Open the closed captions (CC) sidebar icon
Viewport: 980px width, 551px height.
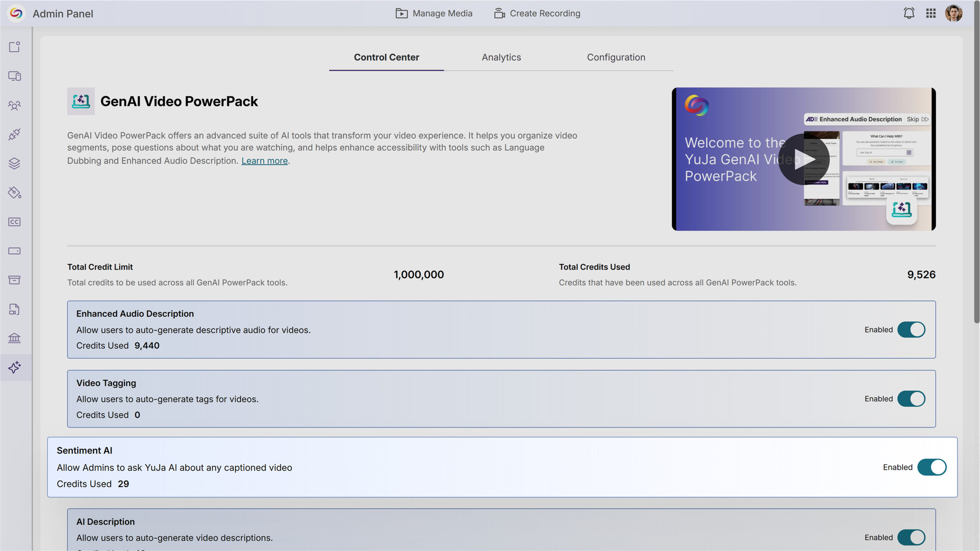click(x=15, y=222)
